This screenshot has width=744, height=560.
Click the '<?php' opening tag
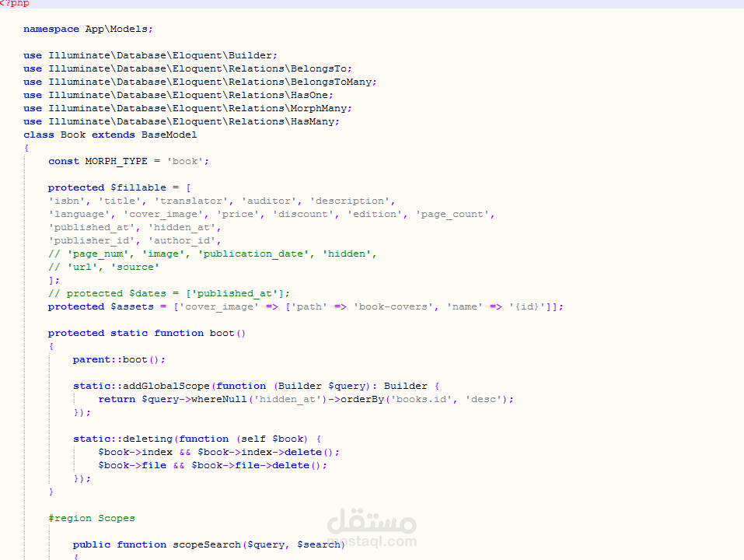(x=15, y=3)
